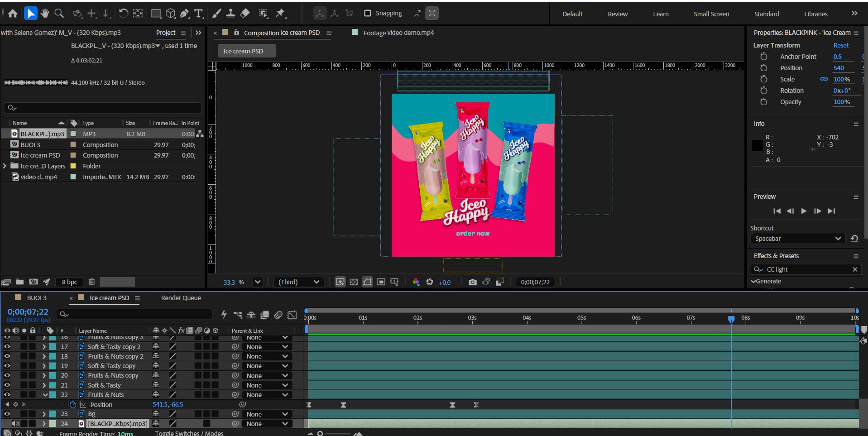Select the Home icon in toolbar
868x436 pixels.
click(13, 14)
